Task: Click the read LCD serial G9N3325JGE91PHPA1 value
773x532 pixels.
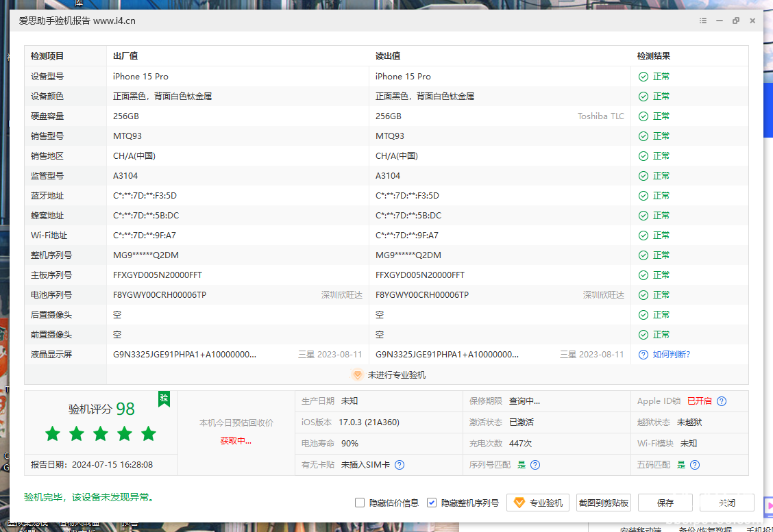Action: coord(447,355)
